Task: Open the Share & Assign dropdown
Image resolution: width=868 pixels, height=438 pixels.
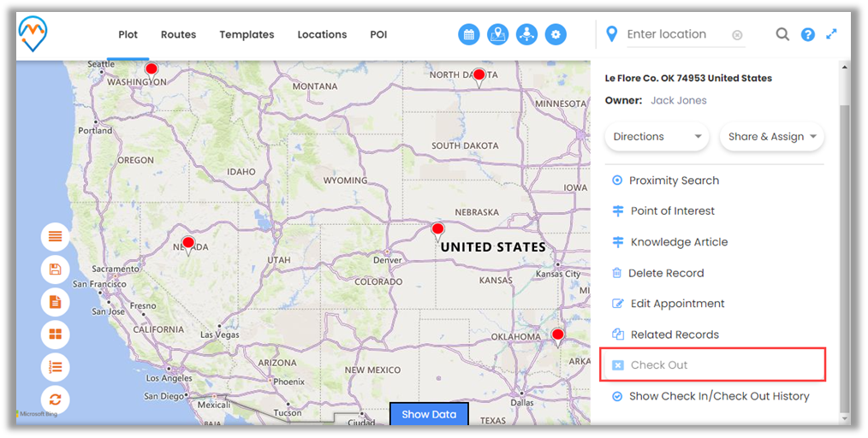Action: [x=772, y=137]
